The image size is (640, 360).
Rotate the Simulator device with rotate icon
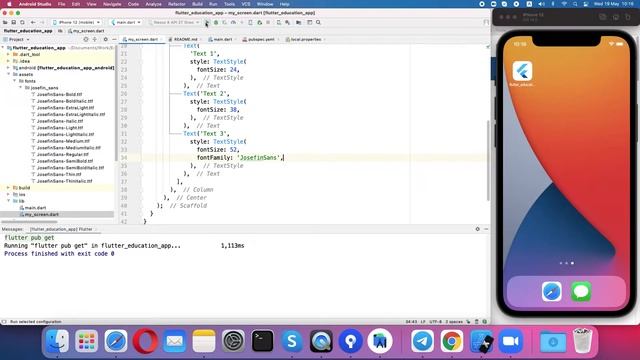tap(628, 17)
